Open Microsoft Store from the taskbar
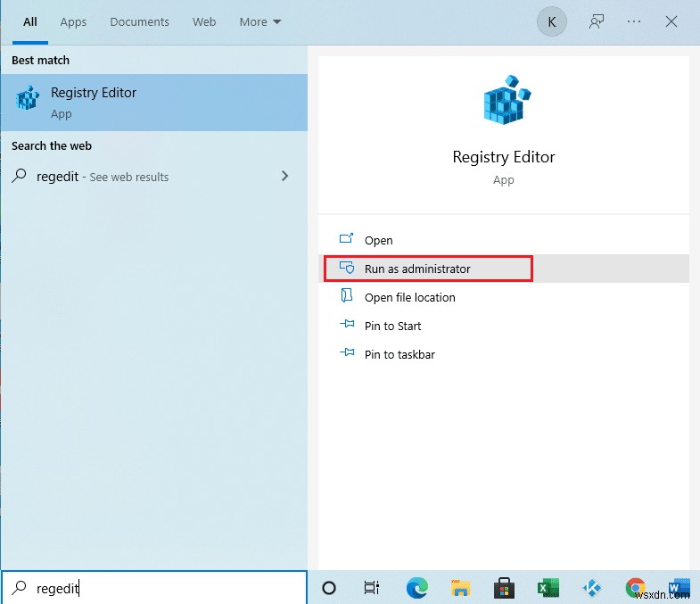 tap(504, 588)
